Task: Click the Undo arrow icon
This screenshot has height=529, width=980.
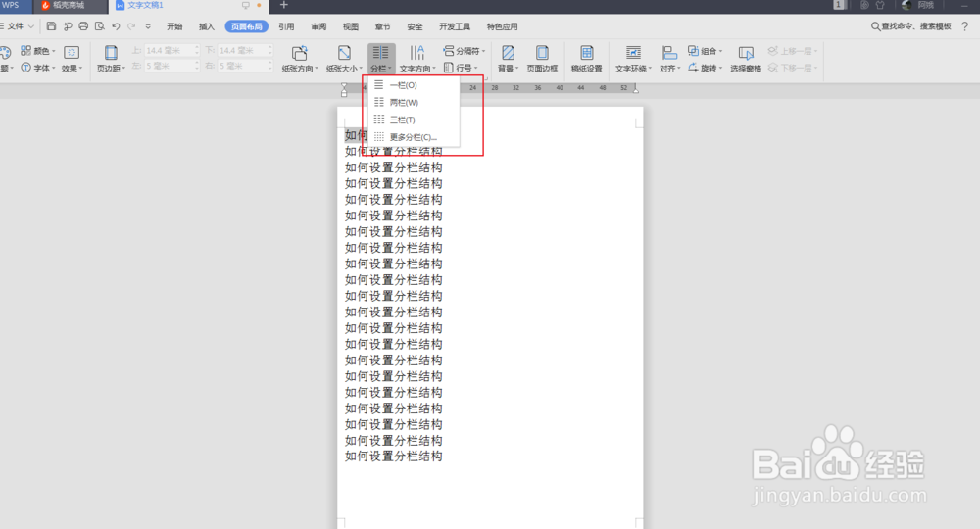Action: point(116,26)
